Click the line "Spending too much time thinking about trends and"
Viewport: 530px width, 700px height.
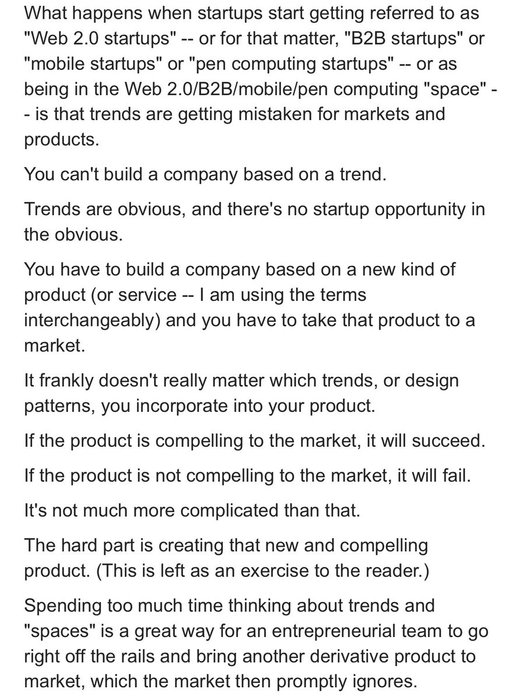(x=229, y=606)
